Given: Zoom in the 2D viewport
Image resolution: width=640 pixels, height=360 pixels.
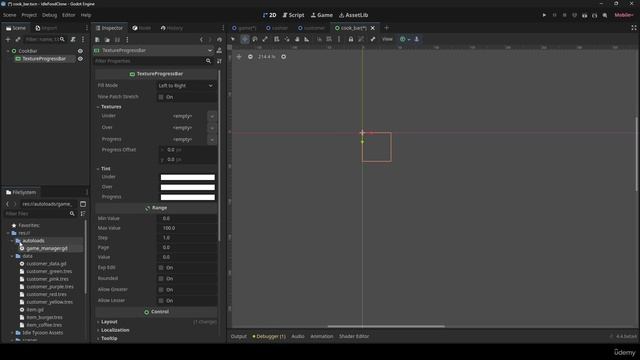Looking at the screenshot, I should point(284,57).
